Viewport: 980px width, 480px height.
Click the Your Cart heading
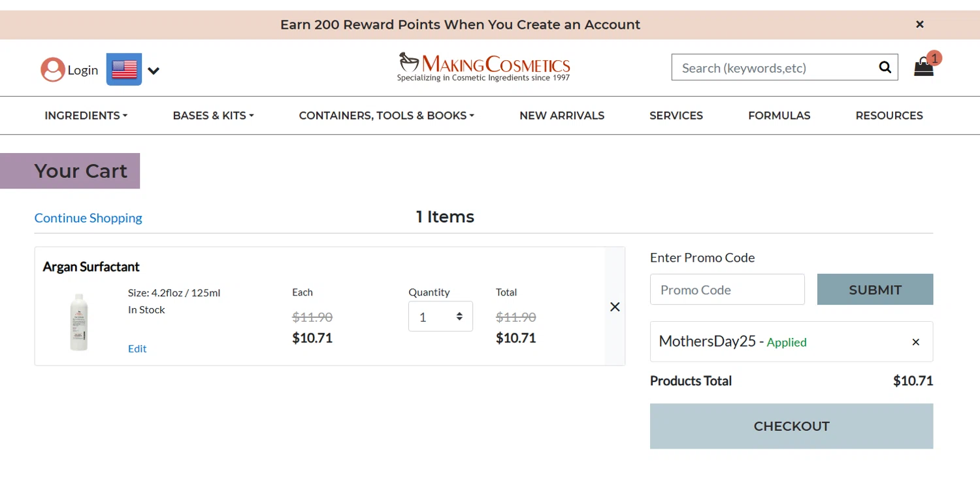tap(81, 171)
